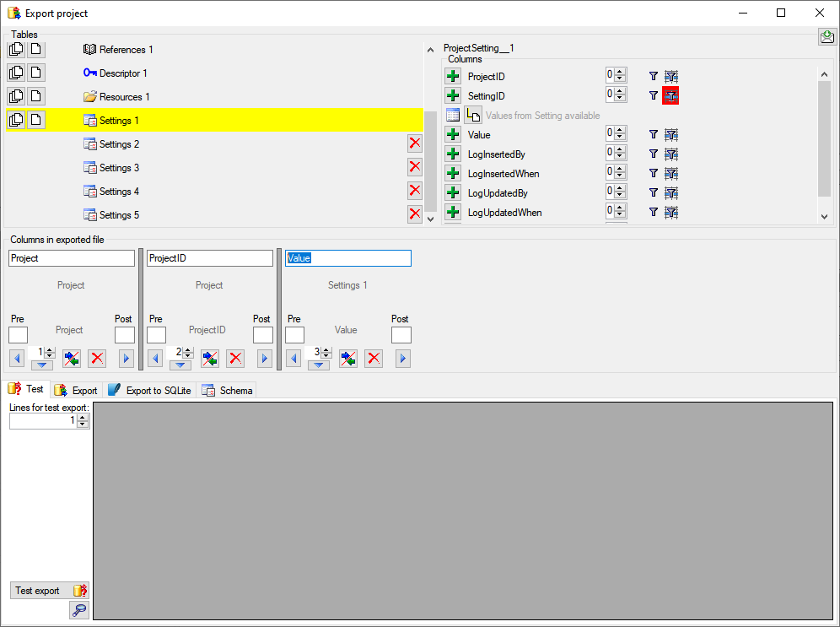Expand dropdown arrow below ProjectID column position
This screenshot has width=840, height=627.
click(x=180, y=365)
